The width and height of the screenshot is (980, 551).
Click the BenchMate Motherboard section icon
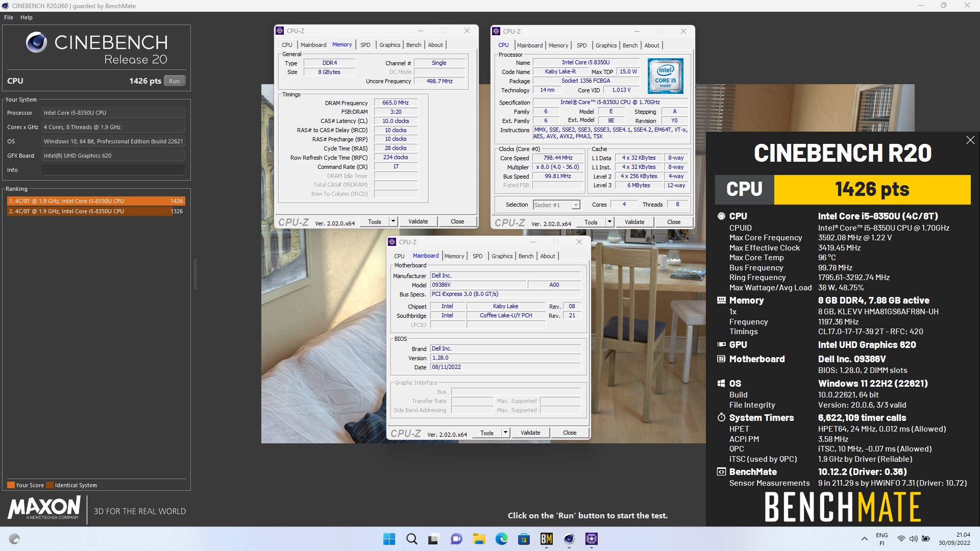coord(721,359)
